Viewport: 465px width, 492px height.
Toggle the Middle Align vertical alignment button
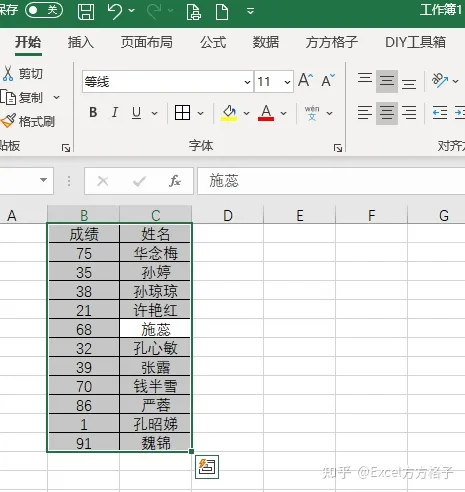[x=387, y=81]
